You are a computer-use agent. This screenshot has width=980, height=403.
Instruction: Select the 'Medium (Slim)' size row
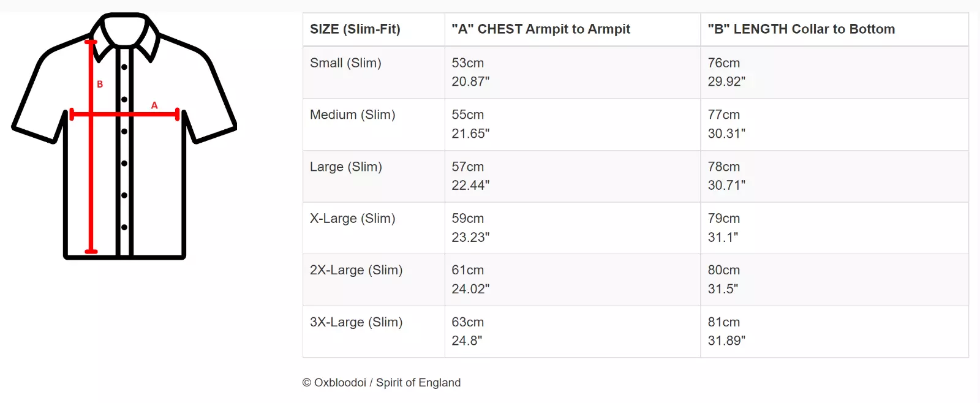click(x=636, y=124)
